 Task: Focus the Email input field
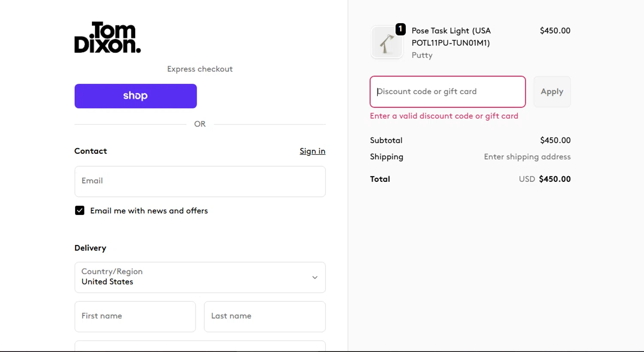[200, 181]
